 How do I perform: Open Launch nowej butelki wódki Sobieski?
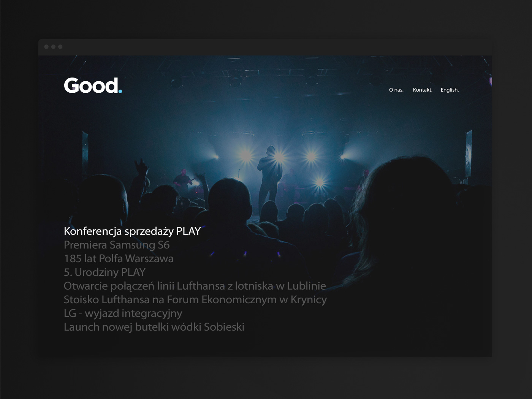pyautogui.click(x=154, y=327)
